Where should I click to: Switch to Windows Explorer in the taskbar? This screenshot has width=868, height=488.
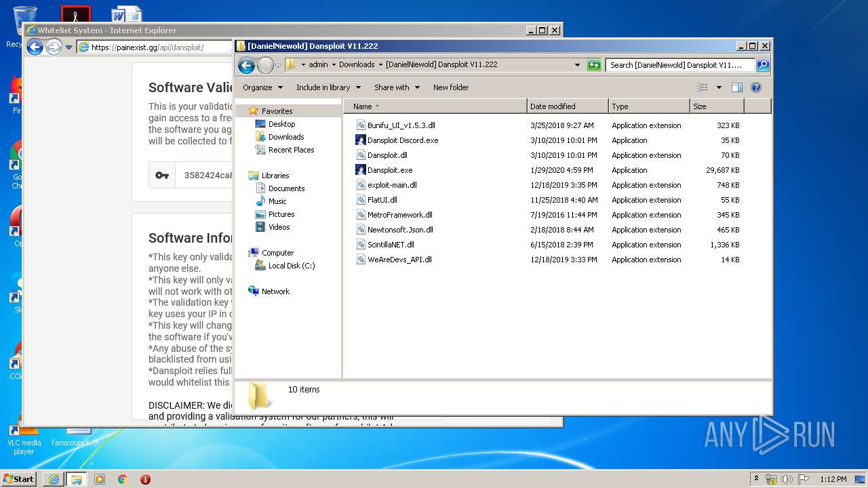(x=77, y=479)
